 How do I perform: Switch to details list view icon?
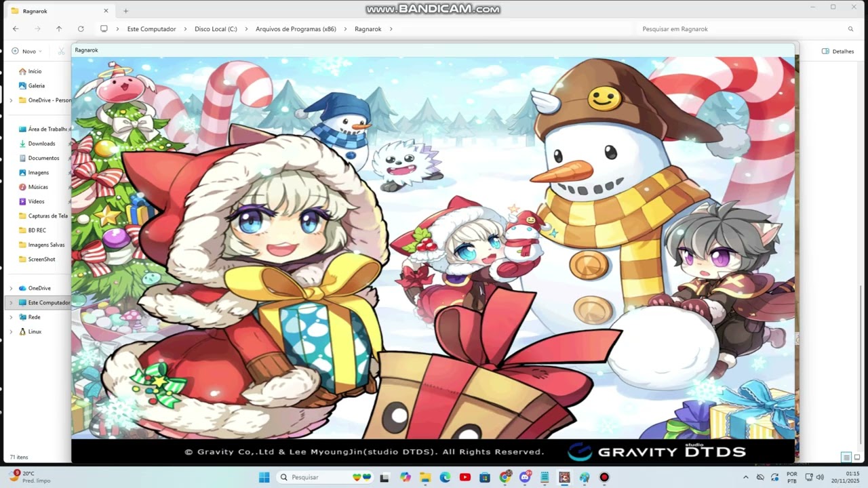click(x=846, y=457)
